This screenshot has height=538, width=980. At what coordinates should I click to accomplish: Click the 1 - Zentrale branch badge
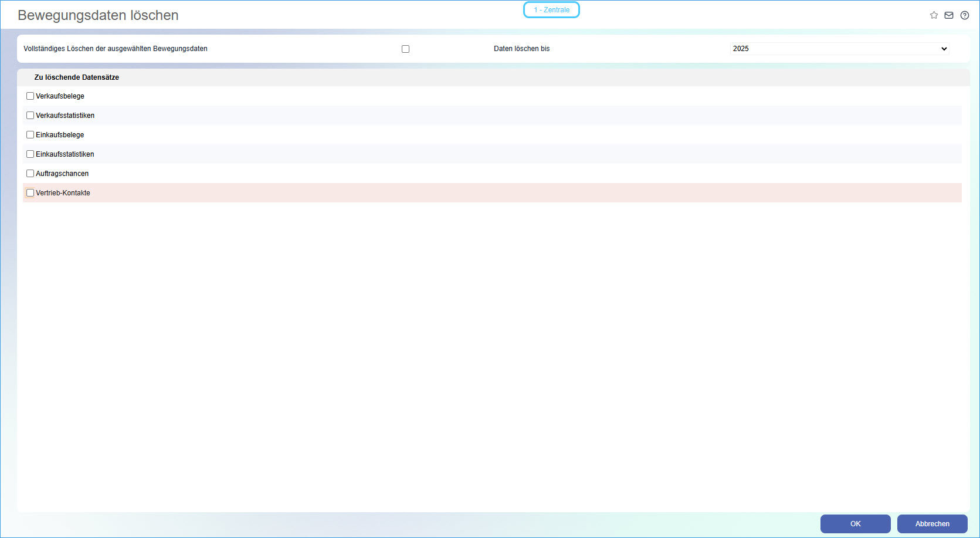coord(551,10)
